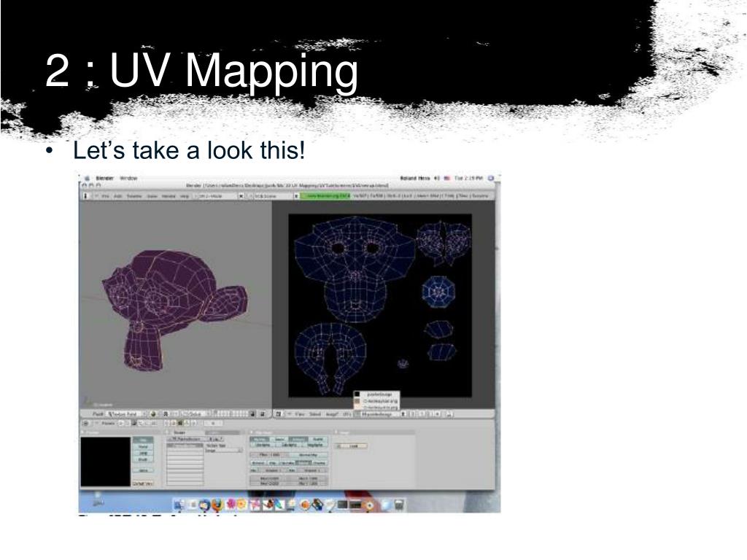Toggle Rot90 in the Map Image panel
Image resolution: width=747 pixels, height=560 pixels.
tap(318, 439)
